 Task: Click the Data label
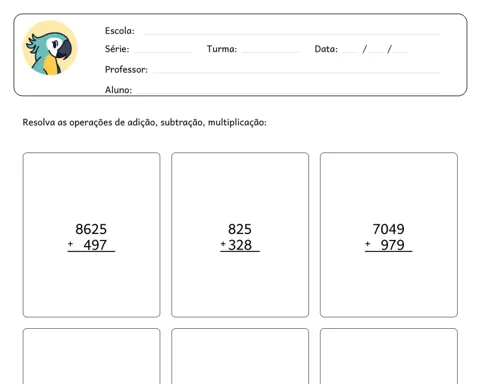(326, 49)
